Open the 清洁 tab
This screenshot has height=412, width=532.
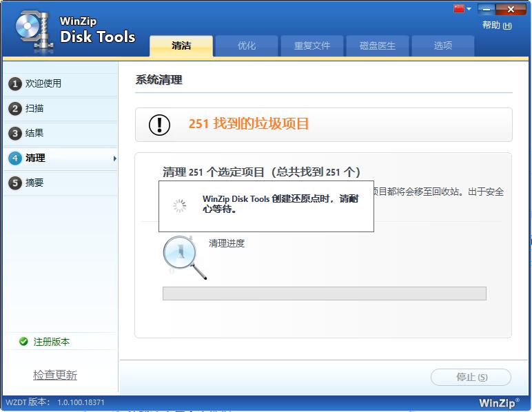[x=181, y=45]
